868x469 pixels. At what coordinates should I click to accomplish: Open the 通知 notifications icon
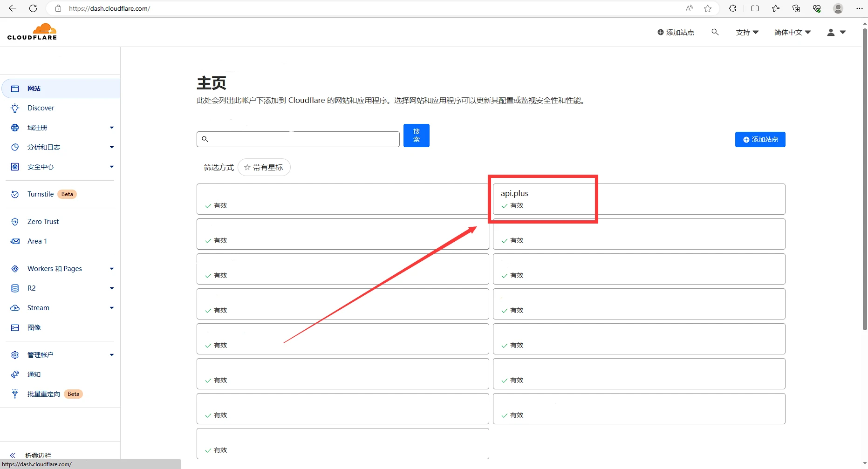(15, 374)
